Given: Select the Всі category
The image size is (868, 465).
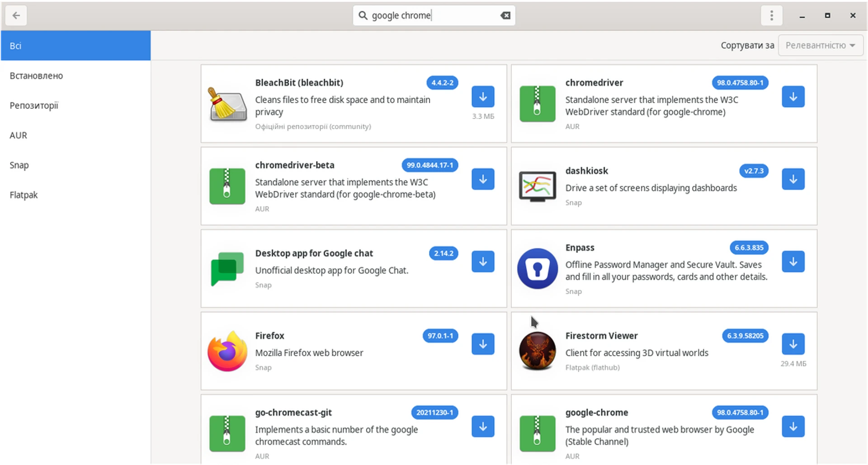Looking at the screenshot, I should click(75, 46).
